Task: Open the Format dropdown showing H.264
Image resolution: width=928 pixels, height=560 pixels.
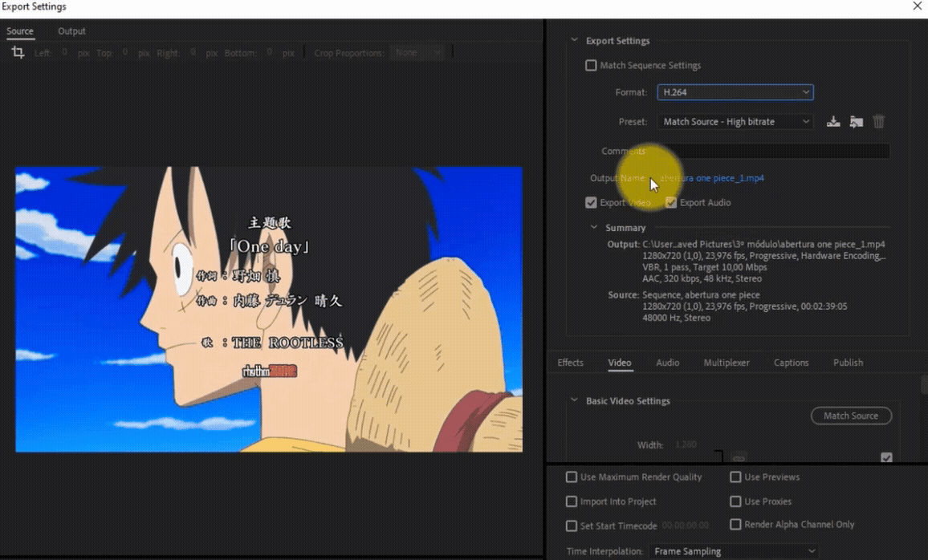Action: click(735, 92)
